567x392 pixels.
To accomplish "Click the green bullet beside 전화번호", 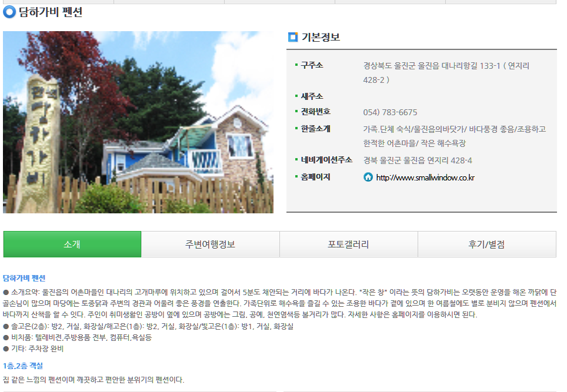I will (296, 111).
